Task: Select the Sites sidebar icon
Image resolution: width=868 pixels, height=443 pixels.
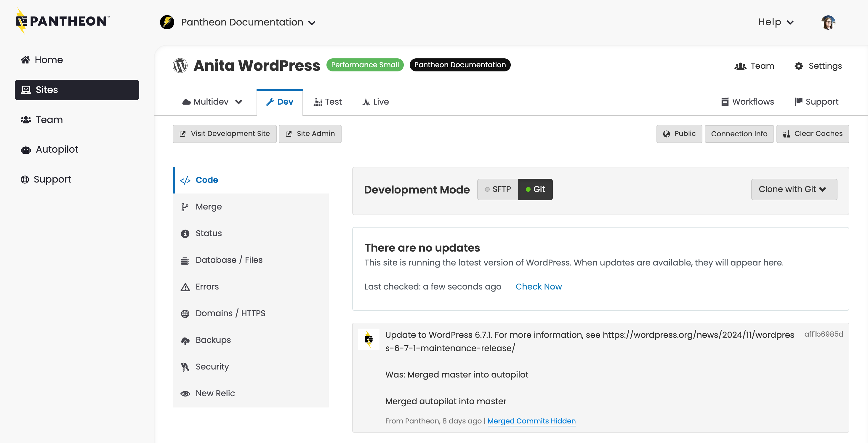Action: (26, 89)
